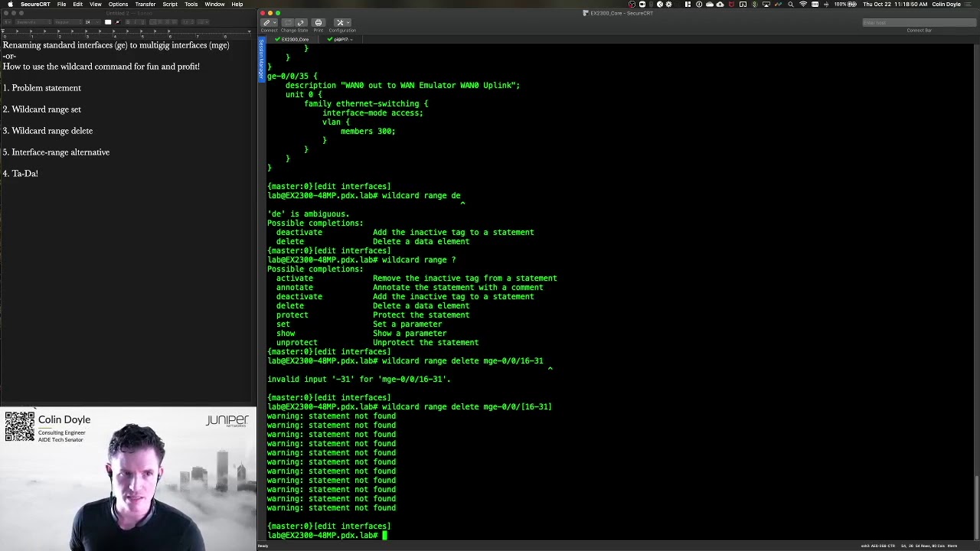Open the Script menu
The height and width of the screenshot is (551, 980).
170,5
